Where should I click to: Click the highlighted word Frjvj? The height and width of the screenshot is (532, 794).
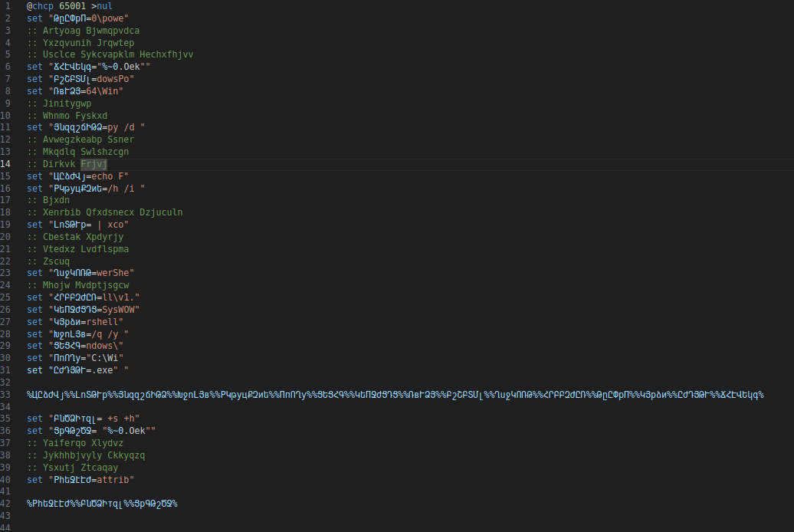pos(94,164)
